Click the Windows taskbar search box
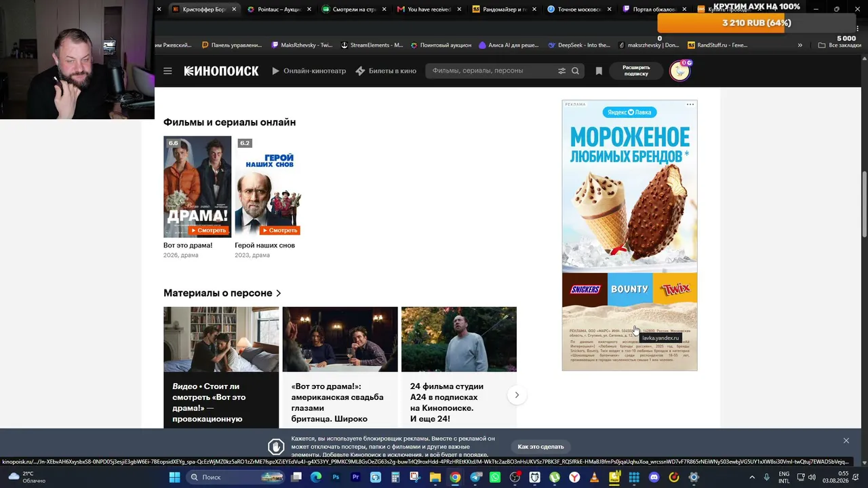868x488 pixels. (235, 477)
